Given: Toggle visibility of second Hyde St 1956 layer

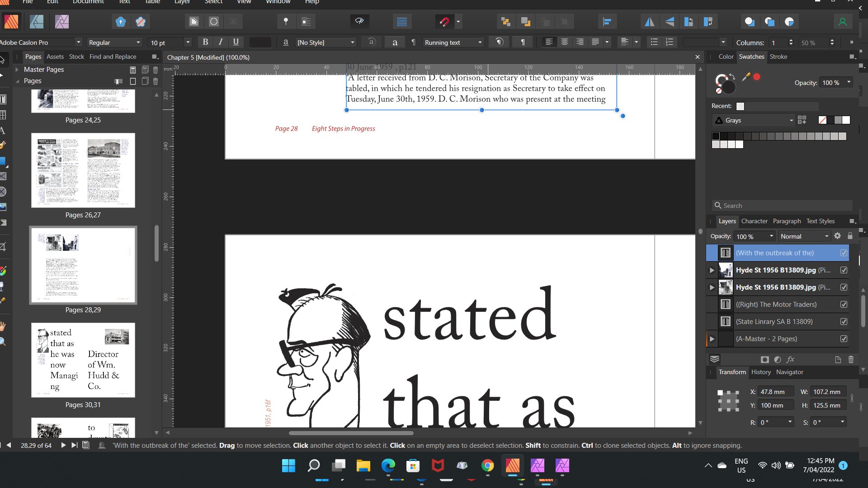Looking at the screenshot, I should [x=844, y=287].
